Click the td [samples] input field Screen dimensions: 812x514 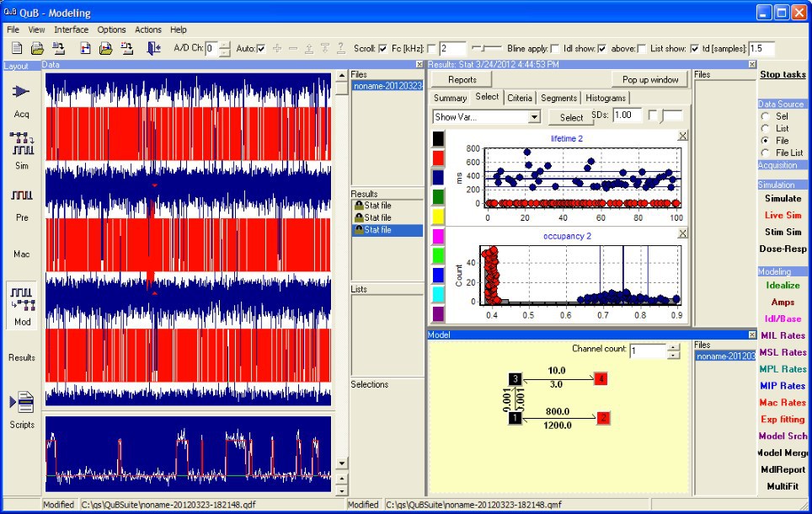[761, 48]
